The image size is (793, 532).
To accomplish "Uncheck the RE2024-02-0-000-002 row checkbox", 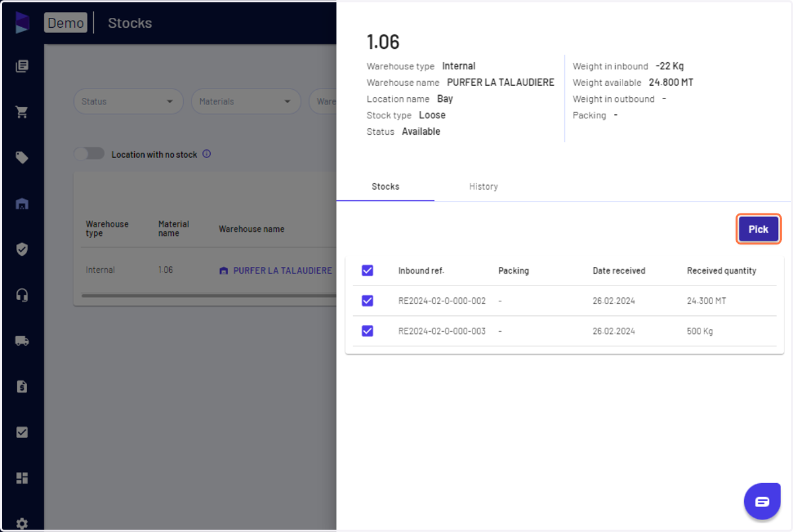I will click(x=367, y=301).
